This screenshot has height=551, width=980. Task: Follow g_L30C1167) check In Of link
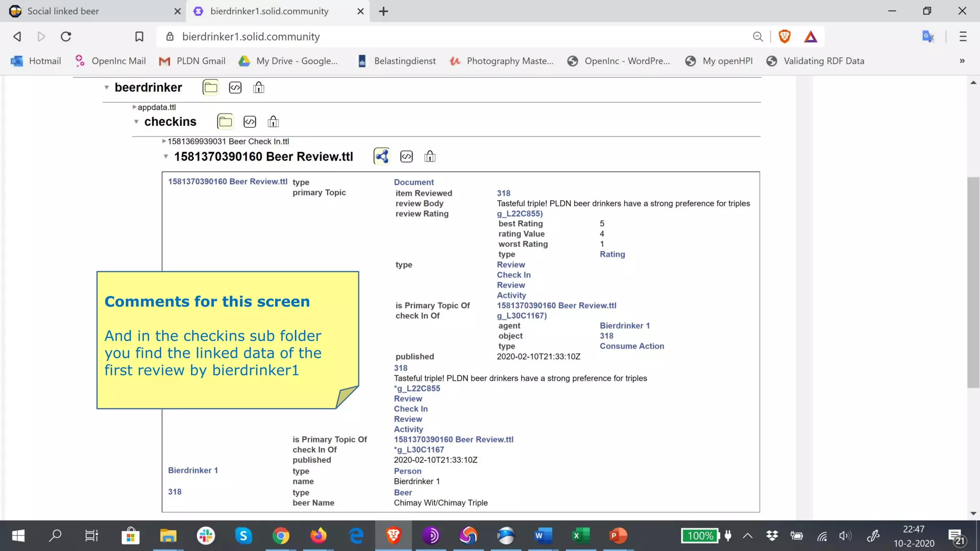point(521,316)
